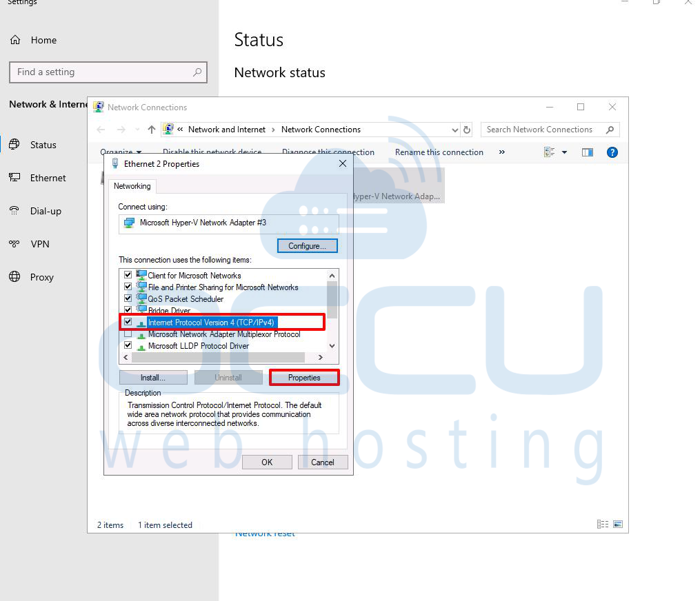Click the horizontal scroll left arrow
The image size is (700, 601).
coord(126,358)
